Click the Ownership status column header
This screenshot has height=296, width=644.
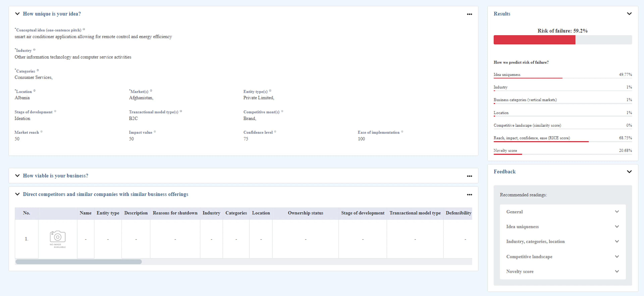306,213
